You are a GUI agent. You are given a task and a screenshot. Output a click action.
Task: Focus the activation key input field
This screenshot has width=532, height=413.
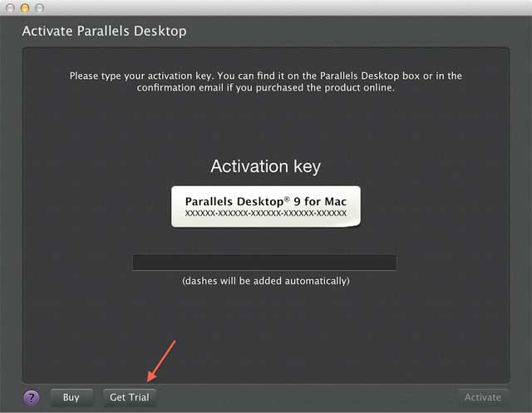(x=264, y=263)
